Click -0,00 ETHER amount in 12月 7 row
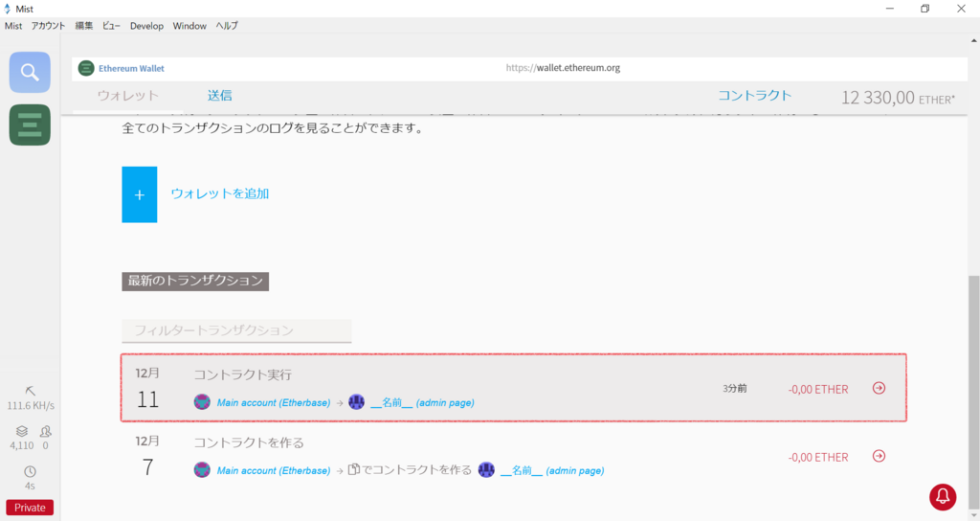This screenshot has width=980, height=521. point(818,457)
